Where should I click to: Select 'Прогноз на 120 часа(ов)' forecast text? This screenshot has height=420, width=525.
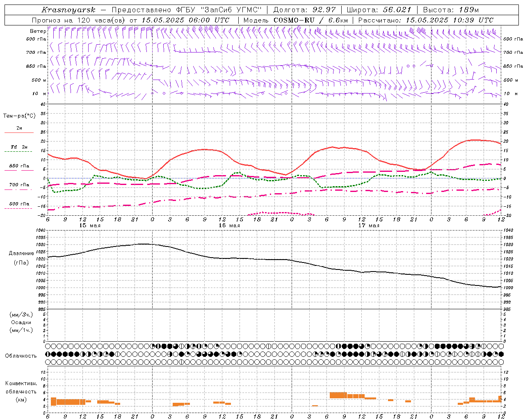[x=79, y=20]
